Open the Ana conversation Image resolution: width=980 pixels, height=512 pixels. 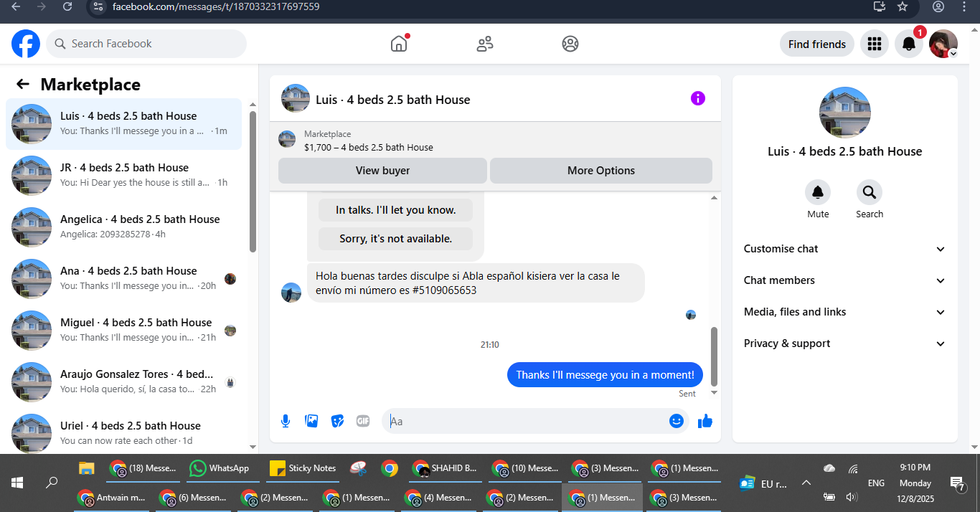coord(123,279)
